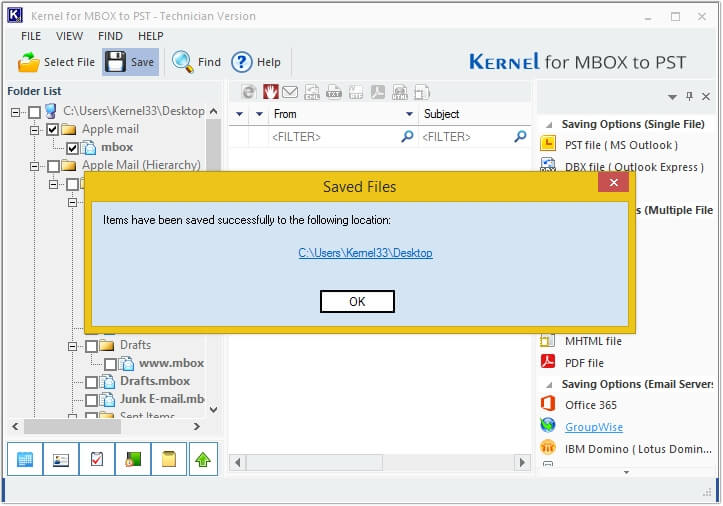
Task: Click the Help question mark icon
Action: coord(242,62)
